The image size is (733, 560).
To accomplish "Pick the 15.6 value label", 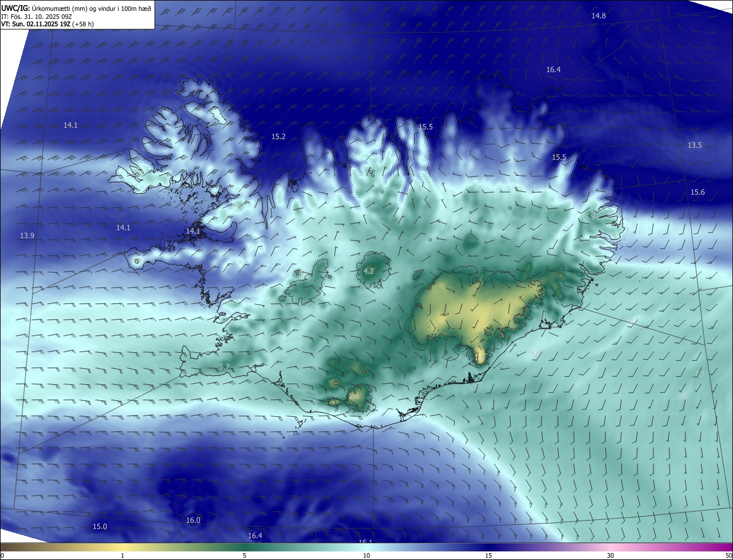I will pyautogui.click(x=697, y=192).
